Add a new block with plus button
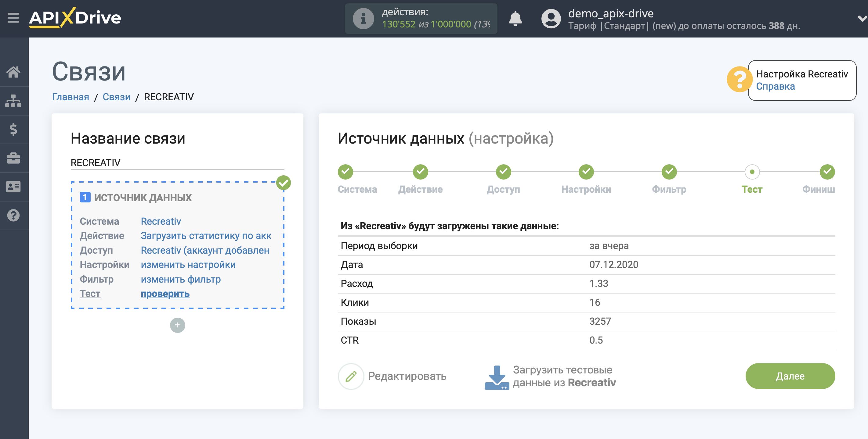868x439 pixels. [177, 325]
